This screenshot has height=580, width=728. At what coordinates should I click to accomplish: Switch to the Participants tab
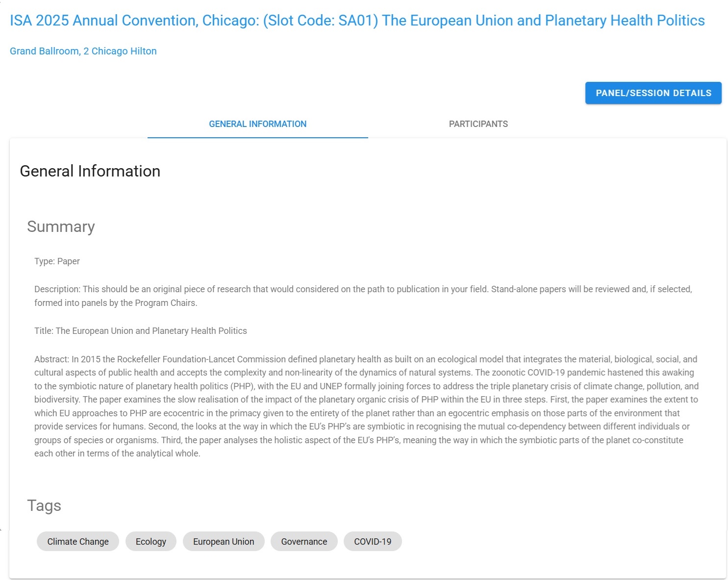click(x=478, y=124)
